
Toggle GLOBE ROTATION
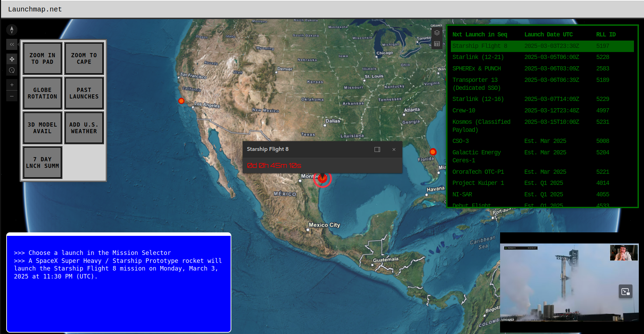pyautogui.click(x=42, y=93)
